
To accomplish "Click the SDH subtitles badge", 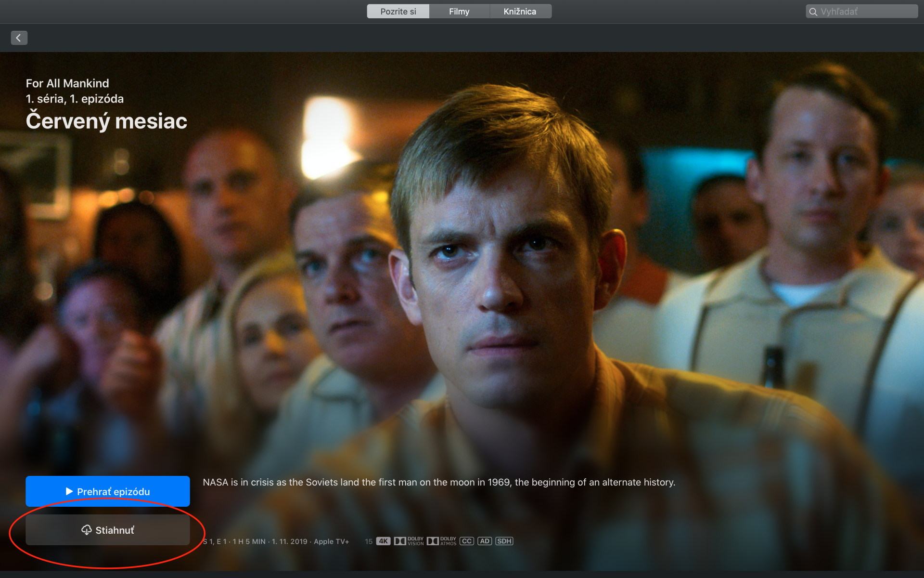I will coord(504,541).
